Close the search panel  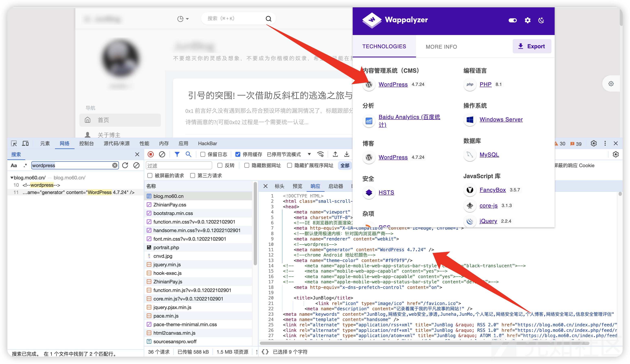(137, 154)
